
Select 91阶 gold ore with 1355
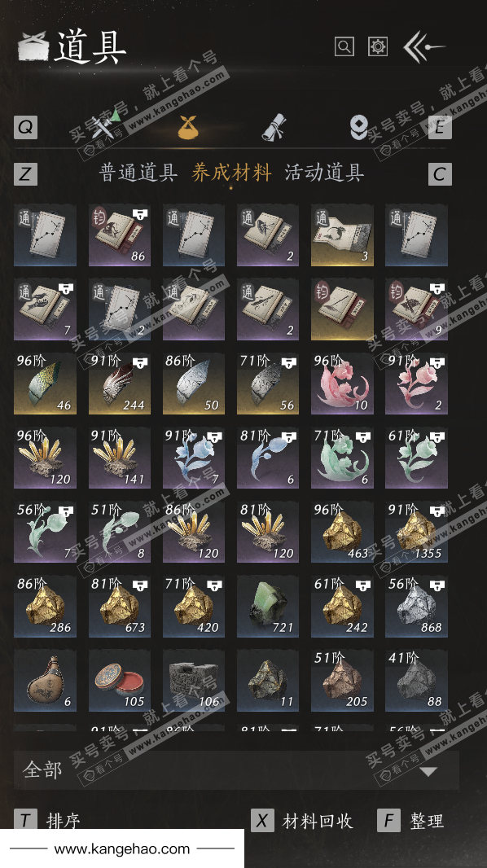(416, 532)
